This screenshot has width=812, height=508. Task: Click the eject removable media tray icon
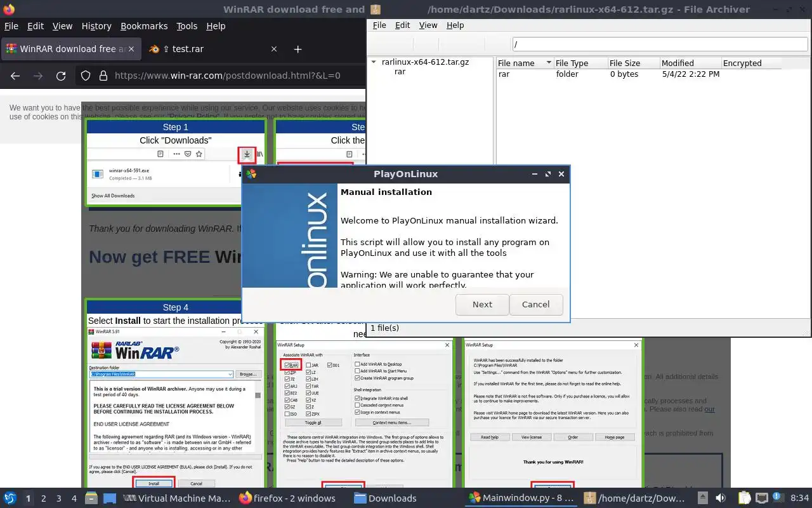click(703, 498)
